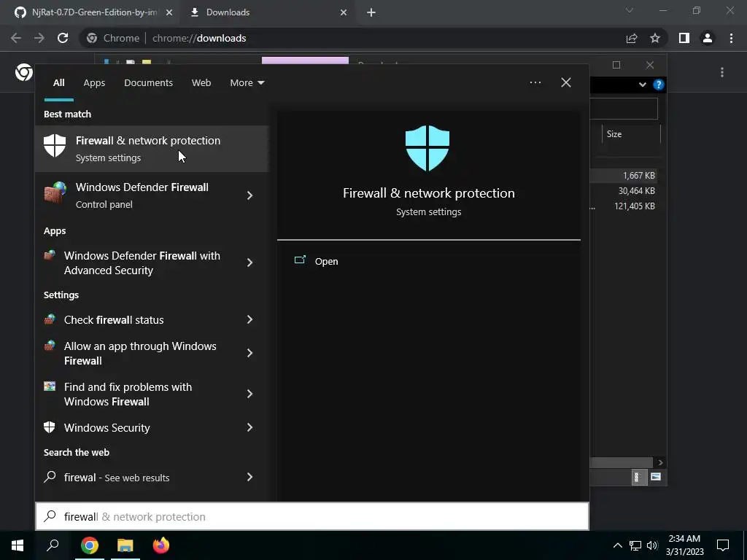The width and height of the screenshot is (747, 560).
Task: Open Windows Defender Firewall with Advanced Security
Action: [141, 262]
